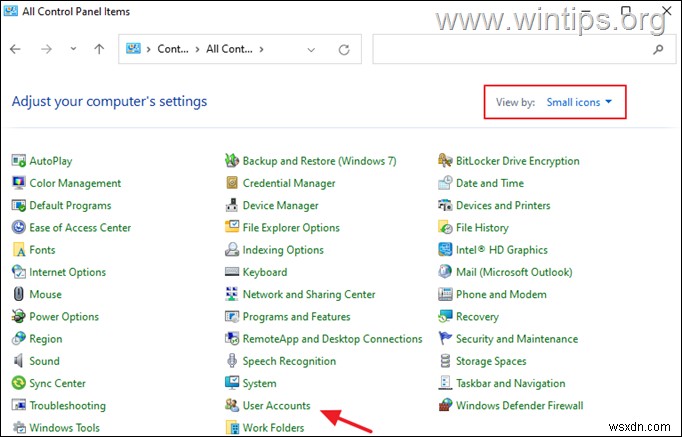Open the recent locations dropdown arrow

pyautogui.click(x=73, y=49)
